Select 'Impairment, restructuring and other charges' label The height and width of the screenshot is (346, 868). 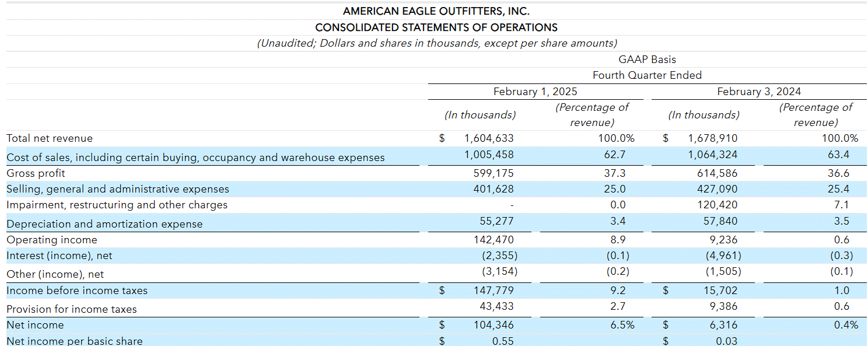(x=117, y=205)
